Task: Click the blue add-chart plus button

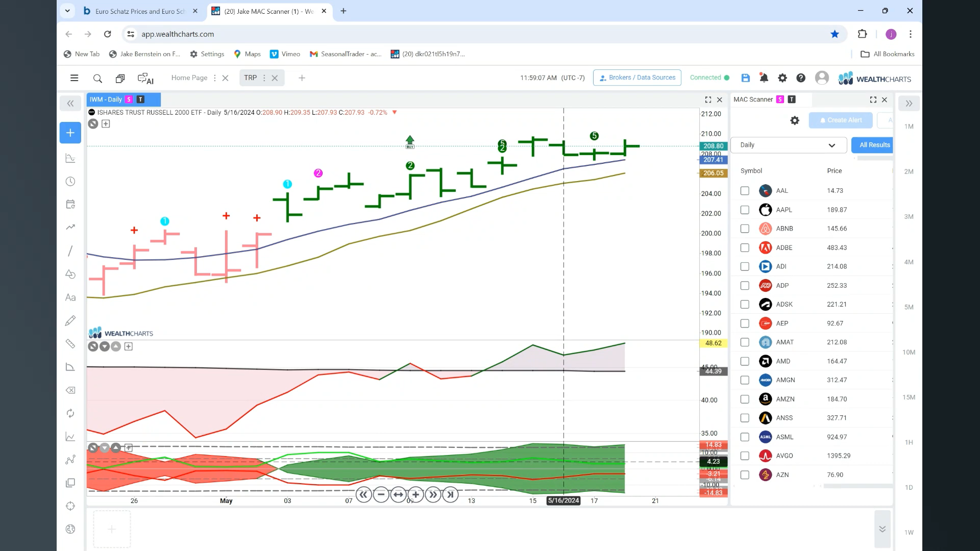Action: (x=70, y=133)
